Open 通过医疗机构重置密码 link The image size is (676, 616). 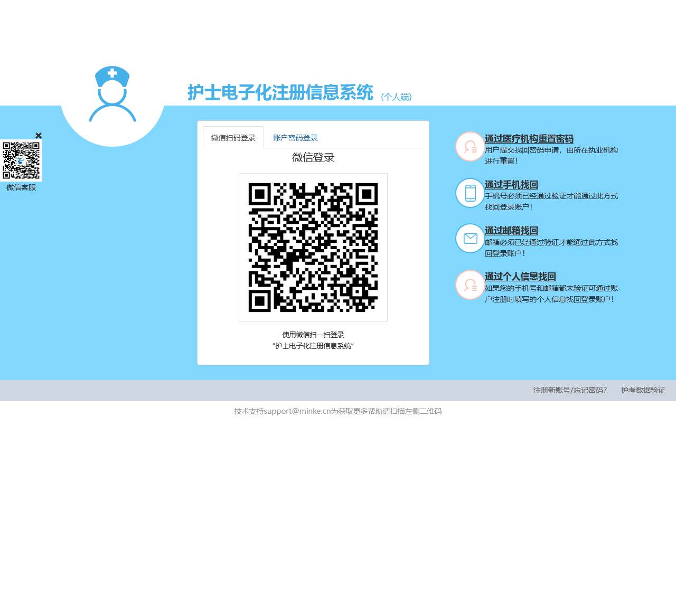[x=529, y=139]
